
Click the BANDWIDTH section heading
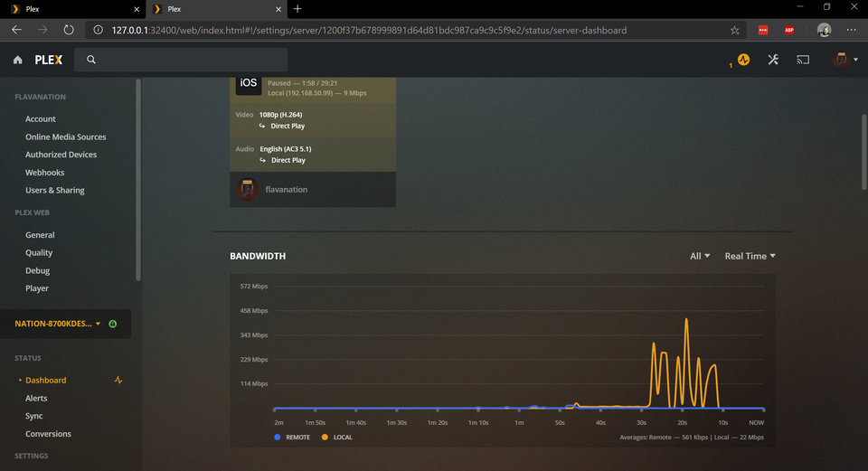tap(258, 256)
